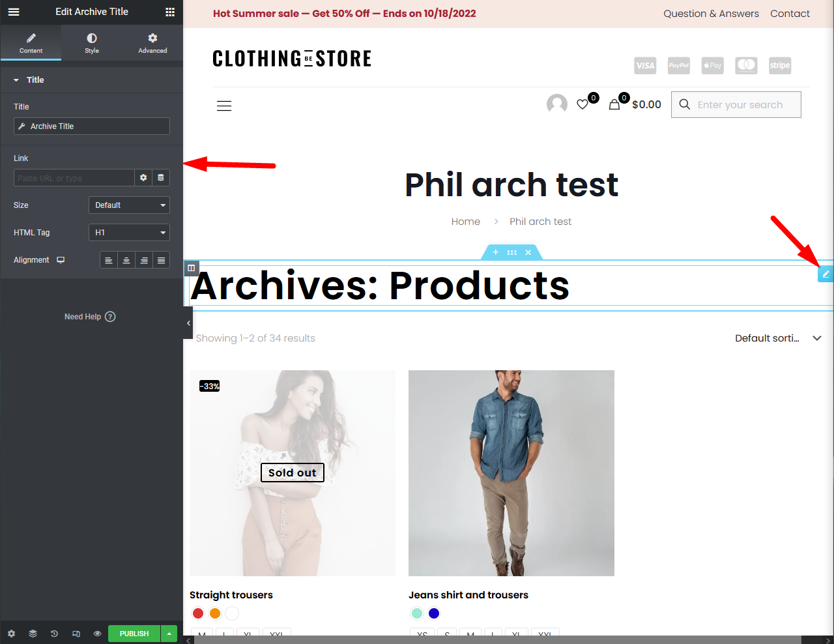Switch to the Style tab

click(92, 43)
